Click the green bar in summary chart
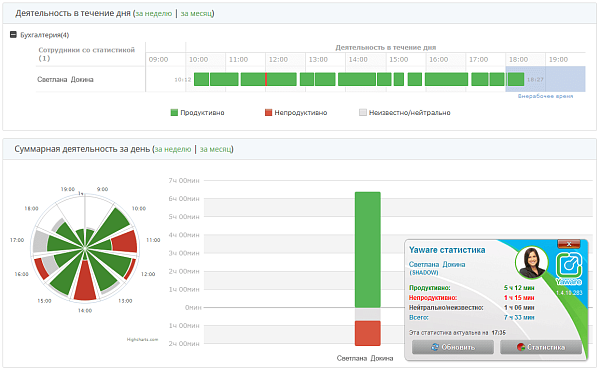This screenshot has width=600, height=374. pyautogui.click(x=367, y=250)
